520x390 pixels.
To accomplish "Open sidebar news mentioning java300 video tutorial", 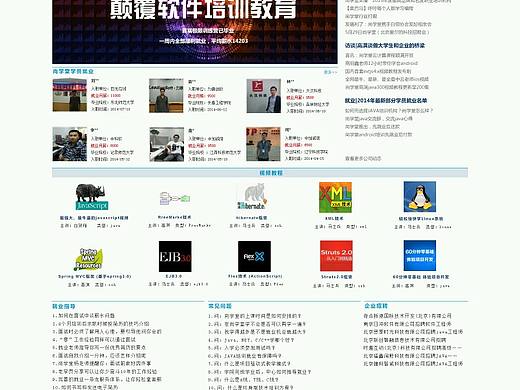I will click(x=387, y=87).
